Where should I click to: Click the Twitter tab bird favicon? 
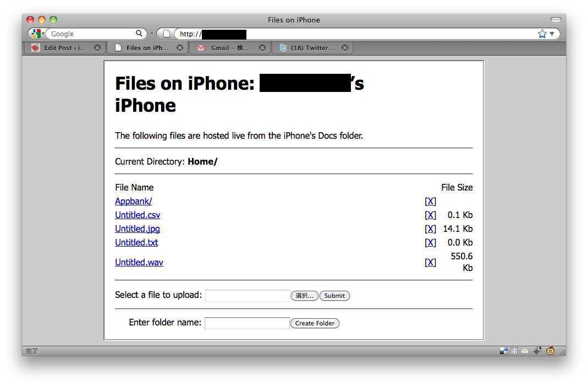coord(283,48)
